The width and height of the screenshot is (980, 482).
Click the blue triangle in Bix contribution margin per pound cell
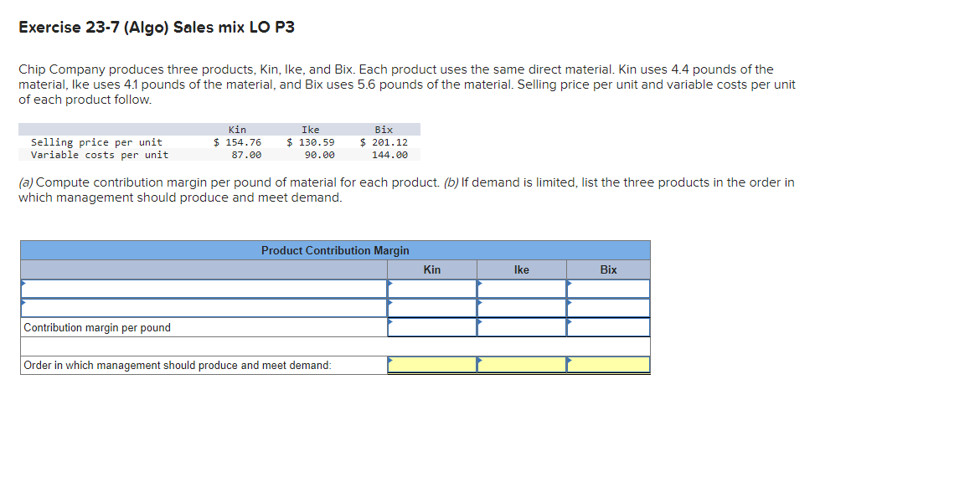coord(569,324)
